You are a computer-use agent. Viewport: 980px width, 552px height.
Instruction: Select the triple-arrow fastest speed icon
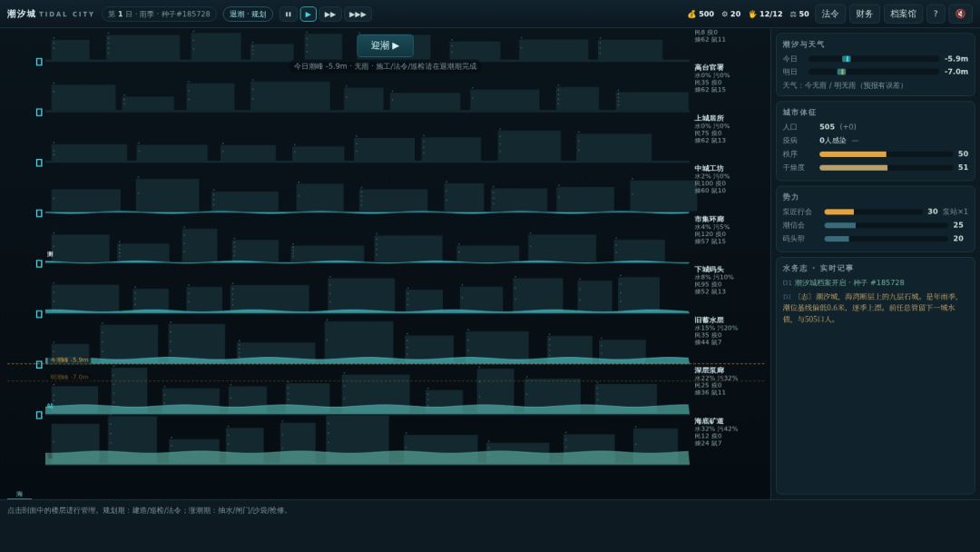click(x=358, y=14)
